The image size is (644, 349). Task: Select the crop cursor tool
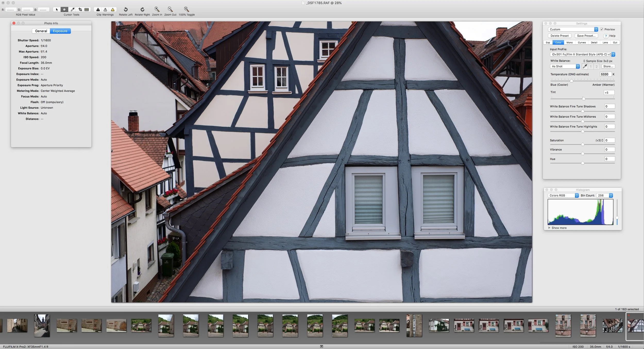coord(80,10)
